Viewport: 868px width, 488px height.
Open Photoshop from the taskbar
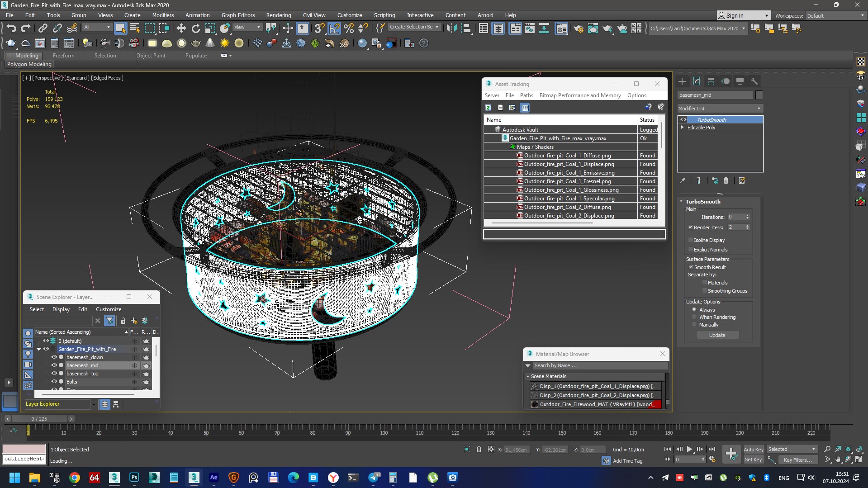click(x=134, y=478)
